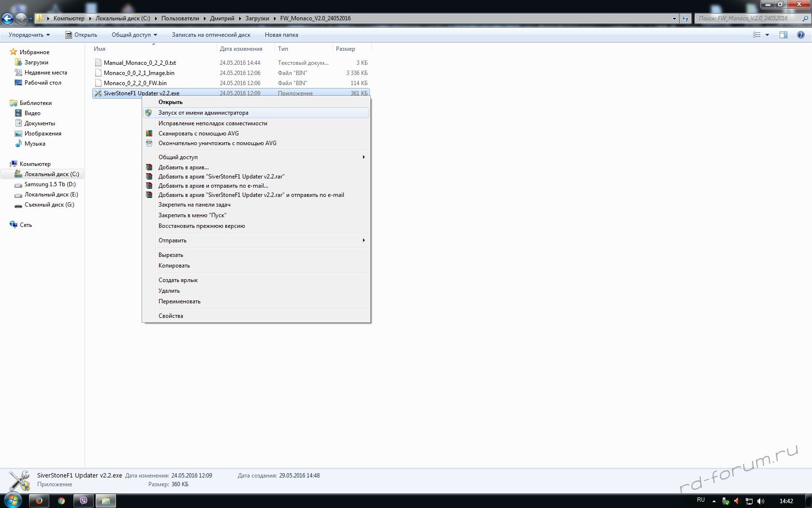Open the Windows Start button
The image size is (812, 508).
coord(13,500)
